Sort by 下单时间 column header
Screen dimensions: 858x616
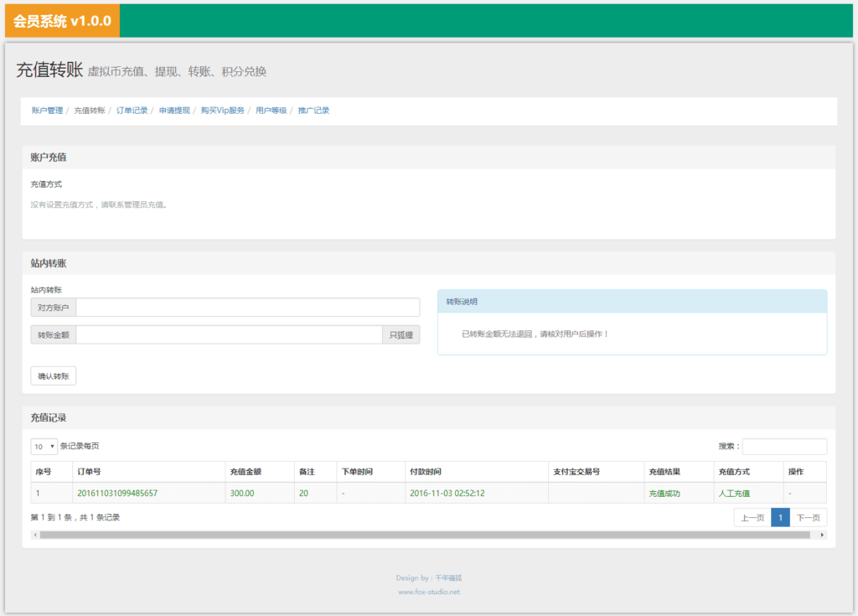point(371,472)
